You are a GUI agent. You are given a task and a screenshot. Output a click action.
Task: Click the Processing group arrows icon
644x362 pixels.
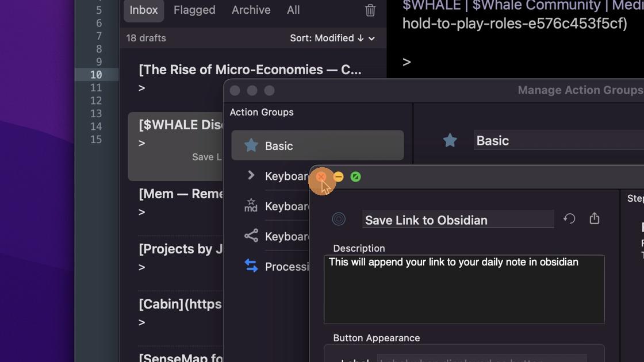tap(251, 265)
